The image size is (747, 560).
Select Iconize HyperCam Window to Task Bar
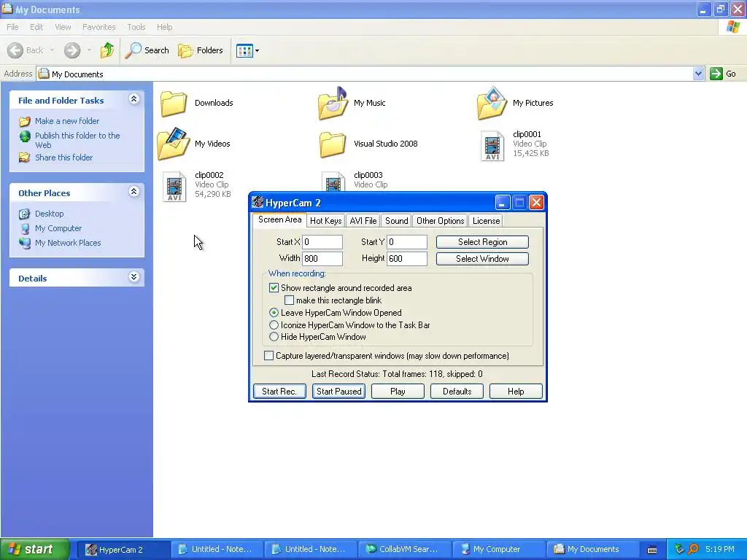point(274,324)
